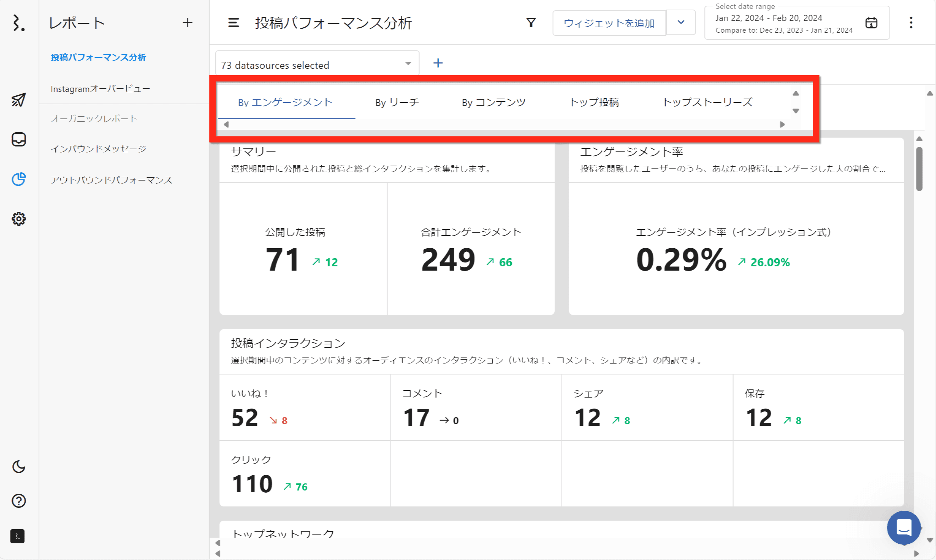Viewport: 936px width, 560px height.
Task: Open the chat support bubble
Action: (x=904, y=527)
